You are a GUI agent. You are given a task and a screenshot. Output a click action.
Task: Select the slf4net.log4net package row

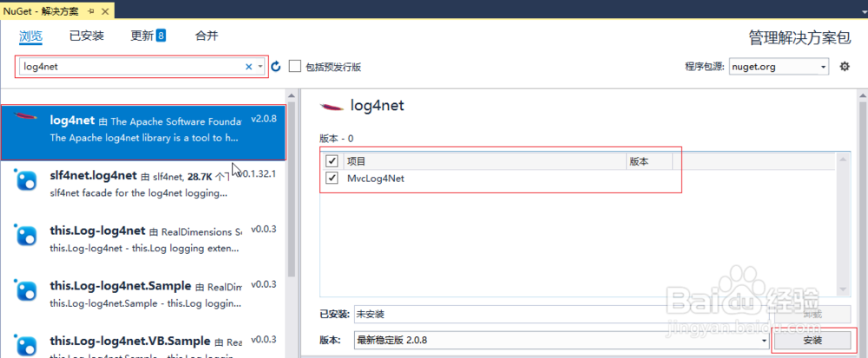143,187
